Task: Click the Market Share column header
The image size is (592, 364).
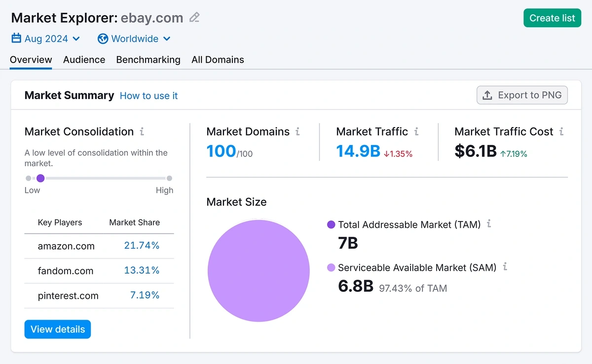Action: pyautogui.click(x=134, y=222)
